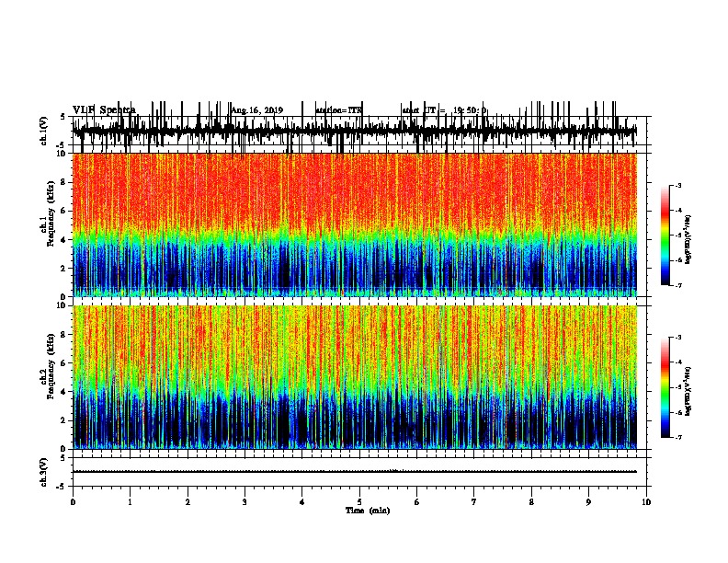Click the "Time (min)" x-axis label
The width and height of the screenshot is (728, 563).
368,511
